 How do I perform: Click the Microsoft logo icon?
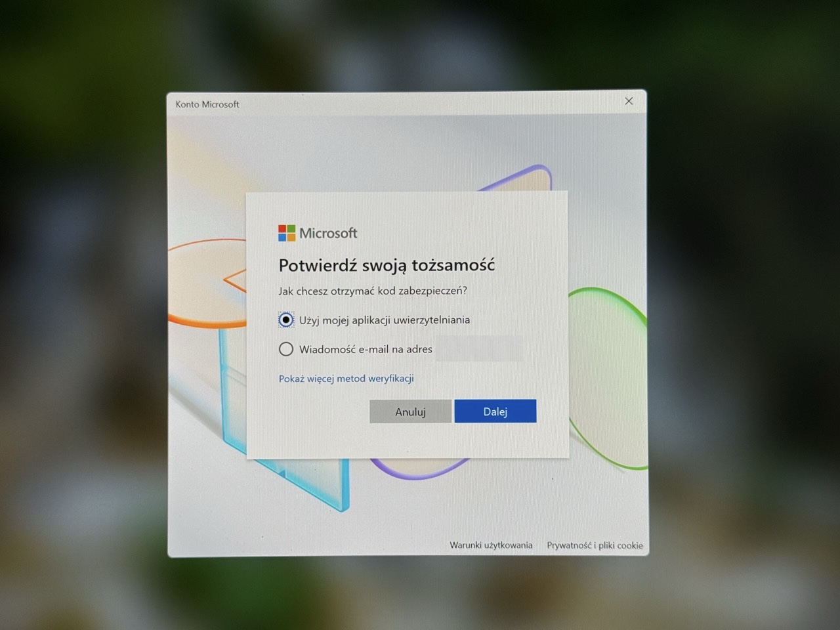tap(287, 233)
